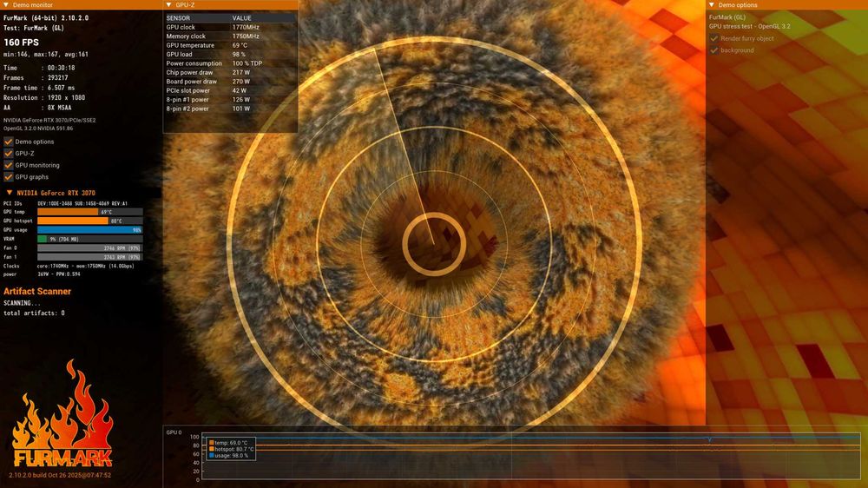
Task: Click the FurMark (64-bit) 2.10.2.0 title
Action: pos(46,17)
